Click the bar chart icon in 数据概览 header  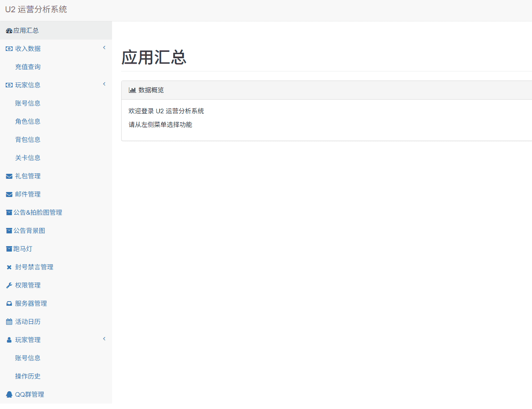(132, 90)
